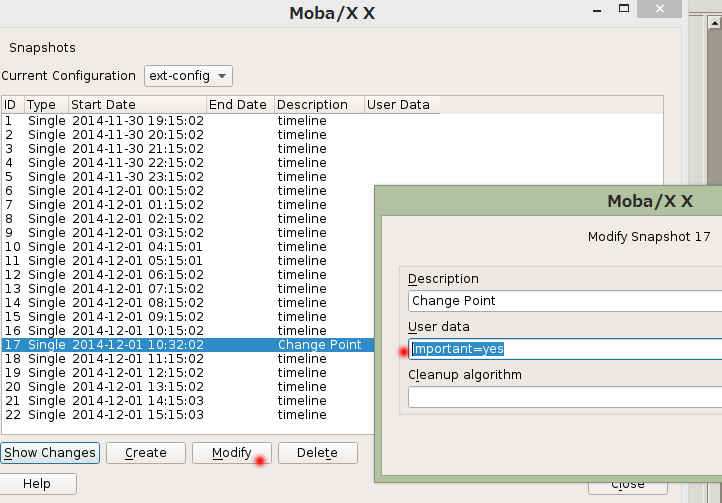Select snapshot 15 dated 2014-12-01 09:15:02
The width and height of the screenshot is (722, 503).
pos(188,316)
